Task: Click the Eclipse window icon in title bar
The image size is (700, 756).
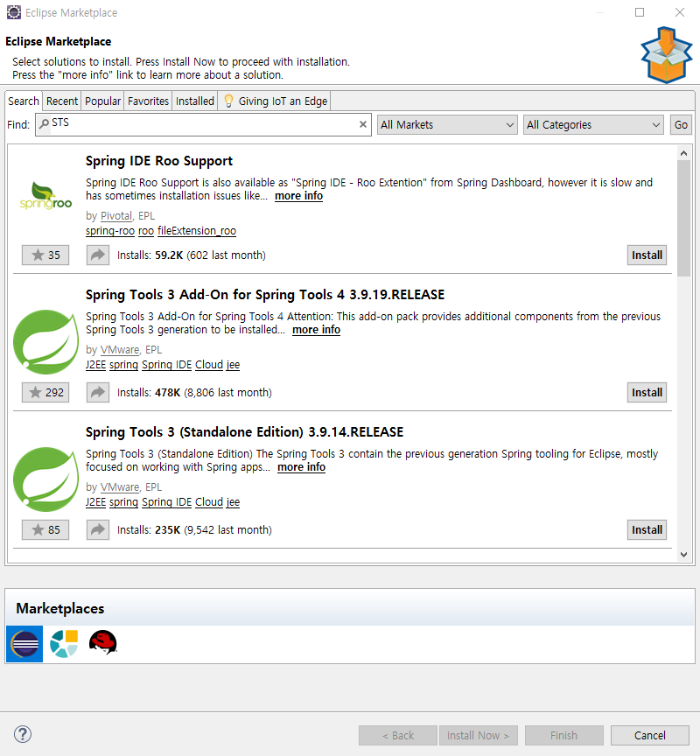Action: click(x=14, y=12)
